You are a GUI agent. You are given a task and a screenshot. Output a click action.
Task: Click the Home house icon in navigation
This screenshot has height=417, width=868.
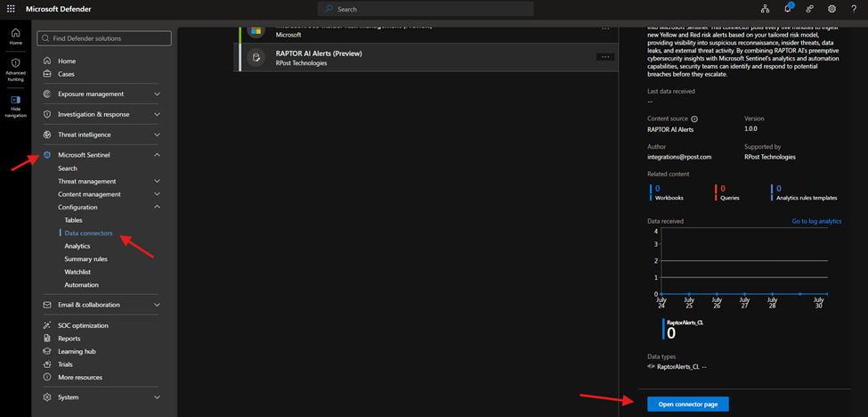47,61
